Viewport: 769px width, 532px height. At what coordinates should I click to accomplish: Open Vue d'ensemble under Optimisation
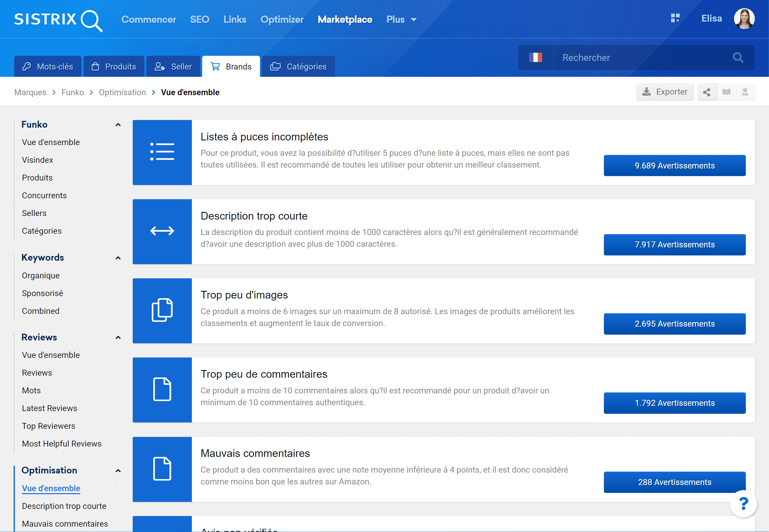tap(51, 488)
